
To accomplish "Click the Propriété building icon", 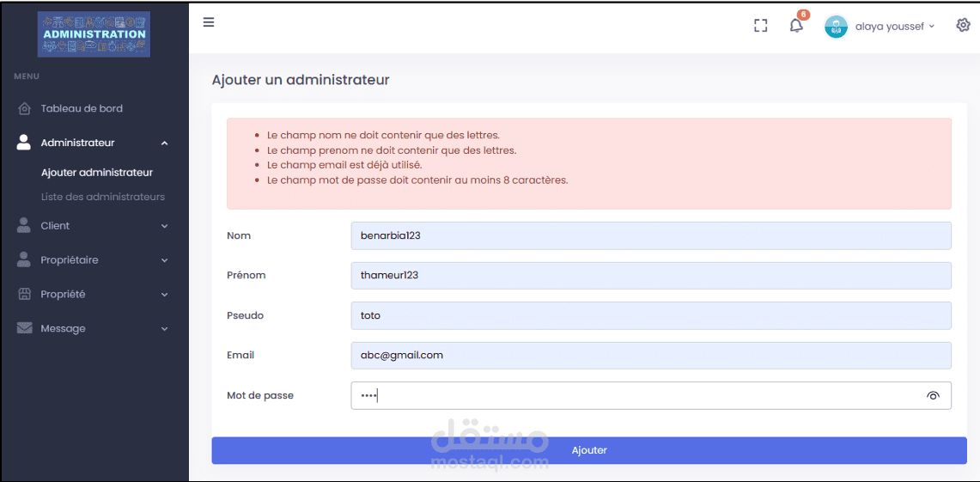I will pos(24,295).
